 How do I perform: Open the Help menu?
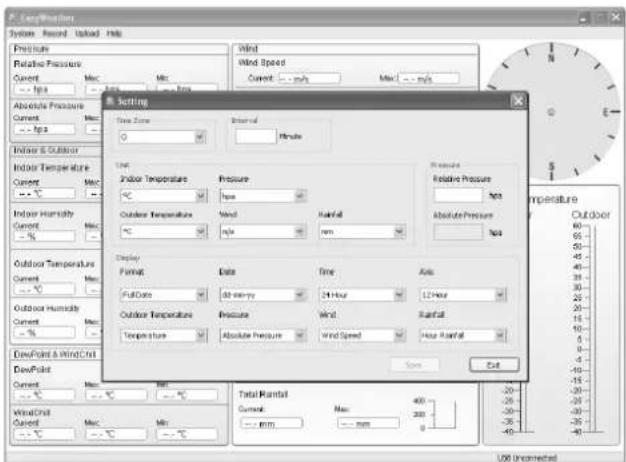click(x=114, y=34)
